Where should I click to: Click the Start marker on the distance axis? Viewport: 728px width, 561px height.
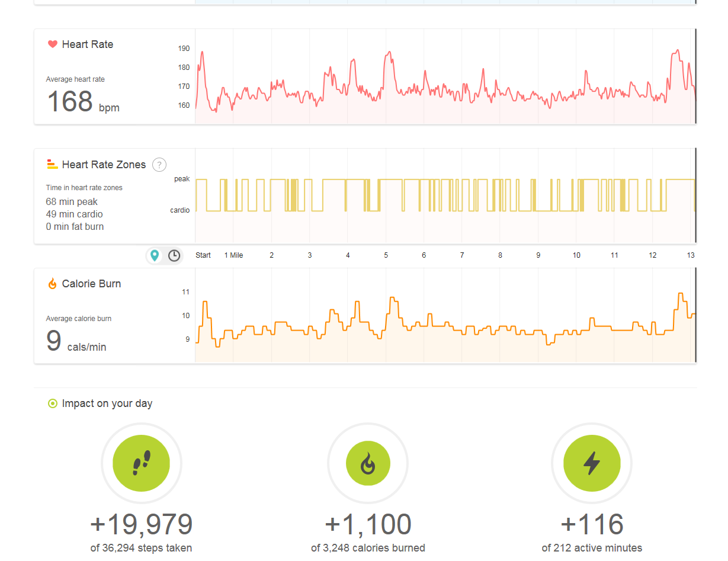203,255
